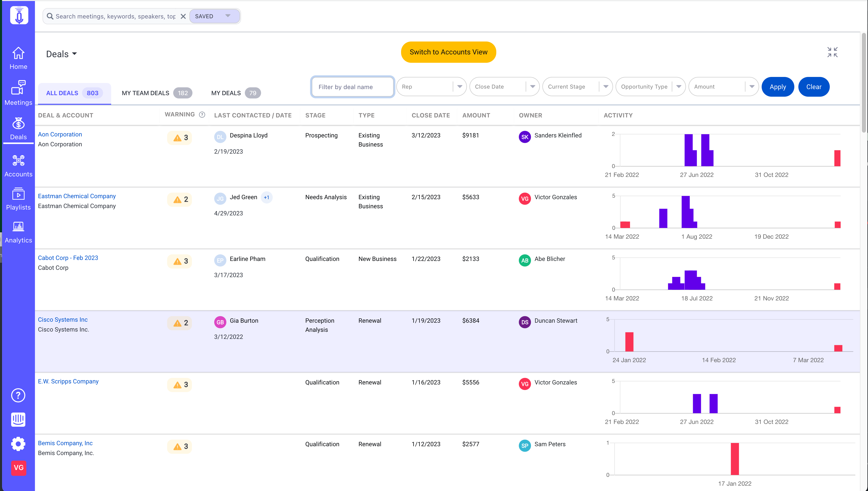Open the Deals title dropdown arrow
Image resolution: width=868 pixels, height=491 pixels.
click(74, 54)
